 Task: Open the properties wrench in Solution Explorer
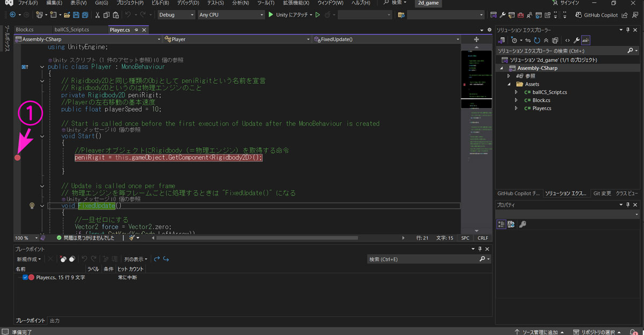pyautogui.click(x=576, y=40)
